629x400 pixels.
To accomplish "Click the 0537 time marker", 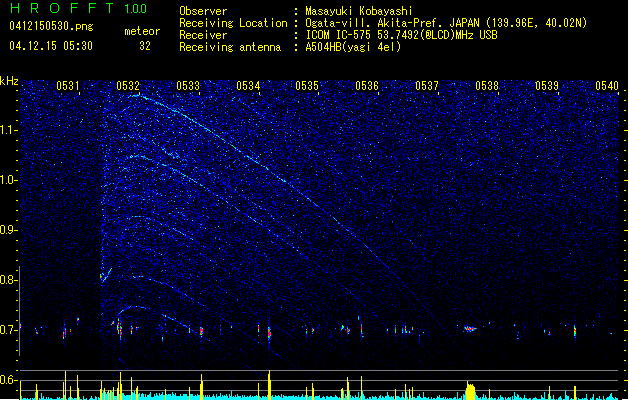I will 427,86.
